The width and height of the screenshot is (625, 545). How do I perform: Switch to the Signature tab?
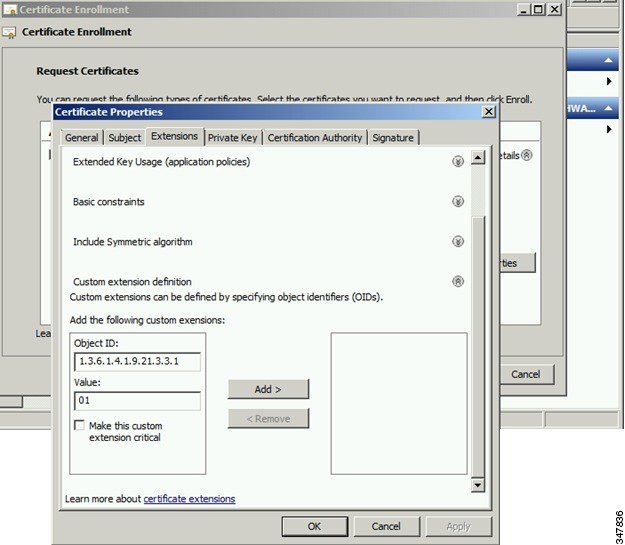click(x=393, y=138)
